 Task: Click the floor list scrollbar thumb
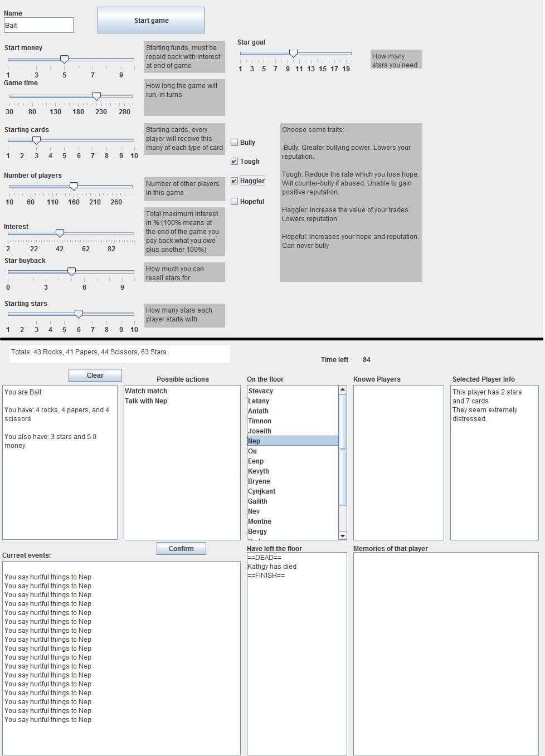(343, 450)
